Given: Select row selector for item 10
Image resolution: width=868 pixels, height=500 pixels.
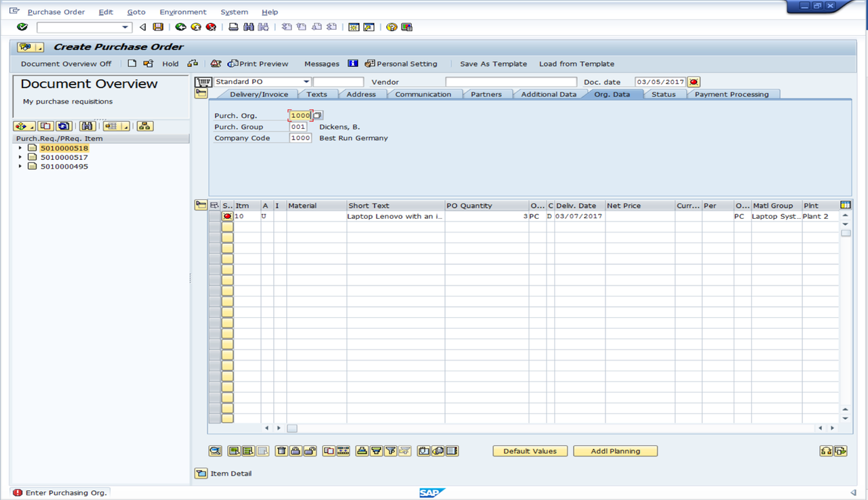Looking at the screenshot, I should coord(215,216).
